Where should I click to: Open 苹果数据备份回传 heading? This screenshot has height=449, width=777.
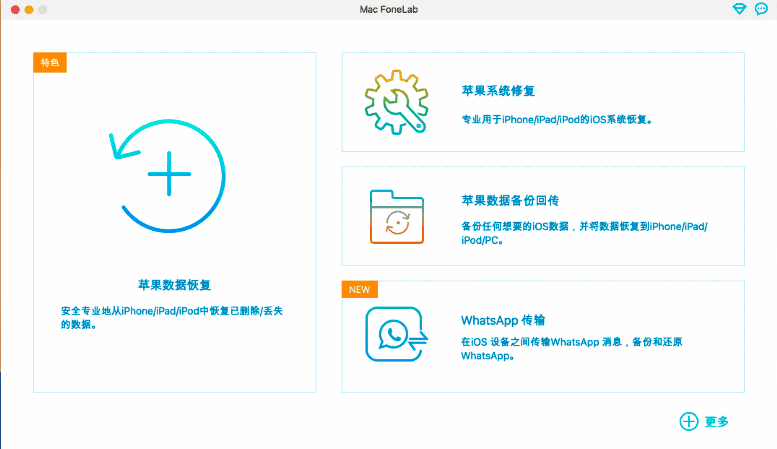(510, 200)
